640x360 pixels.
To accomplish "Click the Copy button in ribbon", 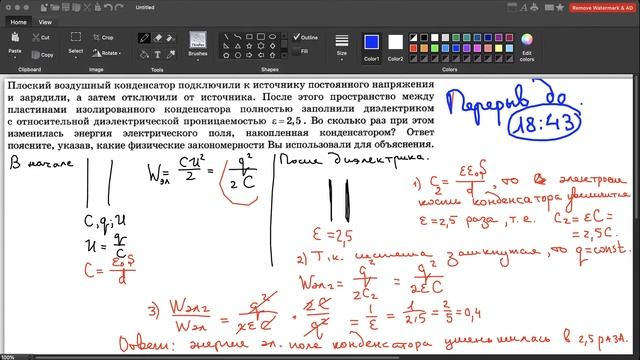I will (x=42, y=55).
